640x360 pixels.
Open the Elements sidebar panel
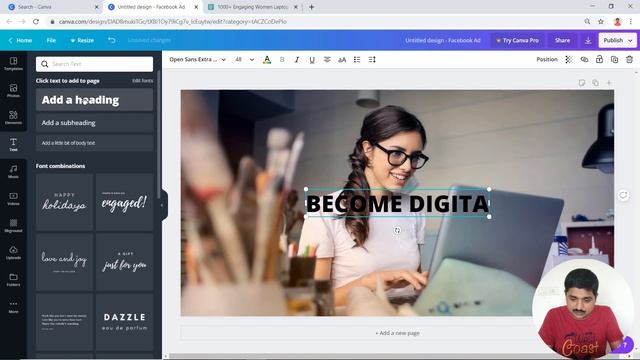13,118
